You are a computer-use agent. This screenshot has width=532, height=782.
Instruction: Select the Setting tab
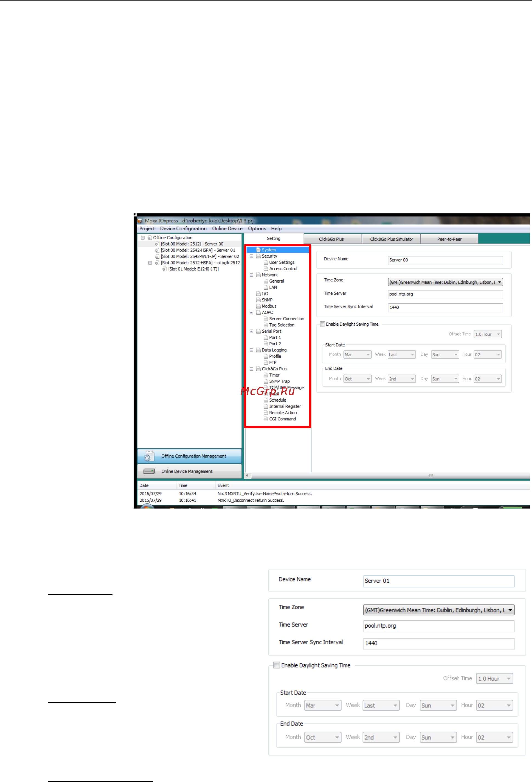click(x=274, y=238)
